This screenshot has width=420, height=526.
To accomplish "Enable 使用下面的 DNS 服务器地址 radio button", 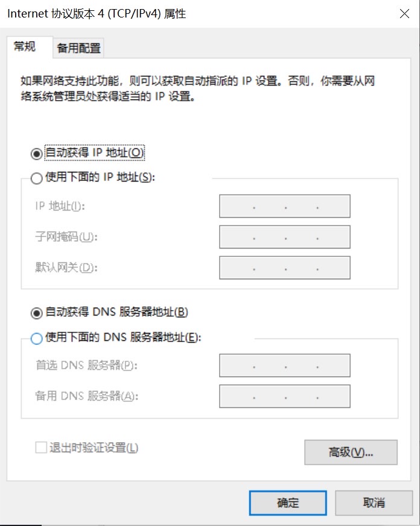I will coord(37,338).
